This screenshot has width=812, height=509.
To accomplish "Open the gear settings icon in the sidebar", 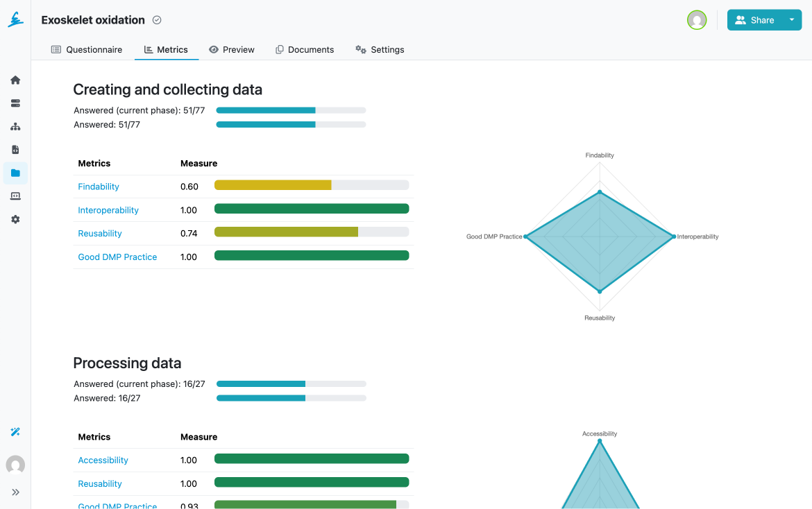I will coord(15,219).
